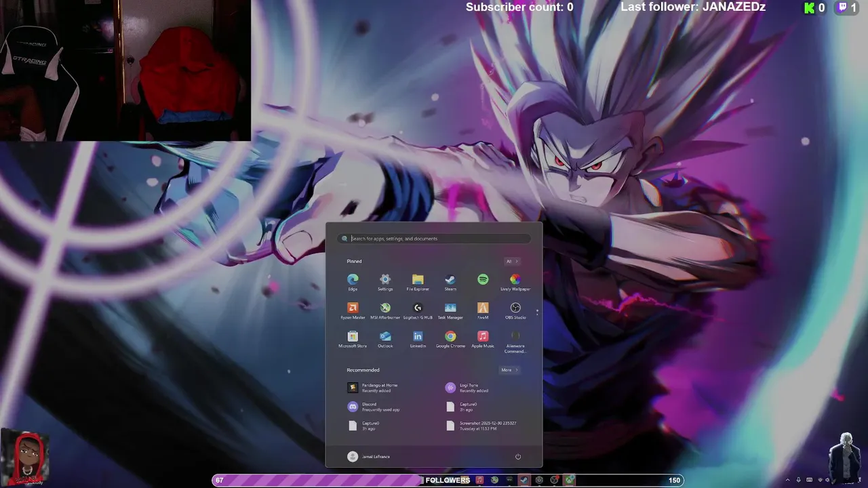Open Edge from pinned apps
The height and width of the screenshot is (488, 868).
click(353, 282)
